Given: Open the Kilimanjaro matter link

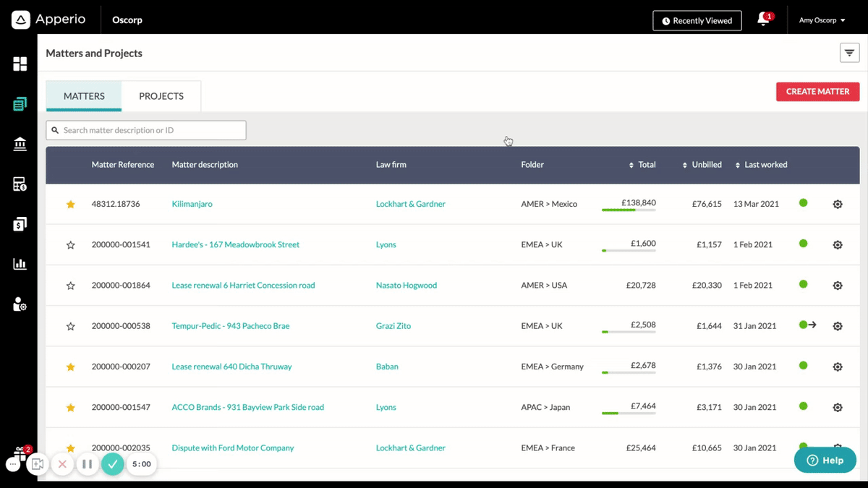Looking at the screenshot, I should [x=192, y=204].
